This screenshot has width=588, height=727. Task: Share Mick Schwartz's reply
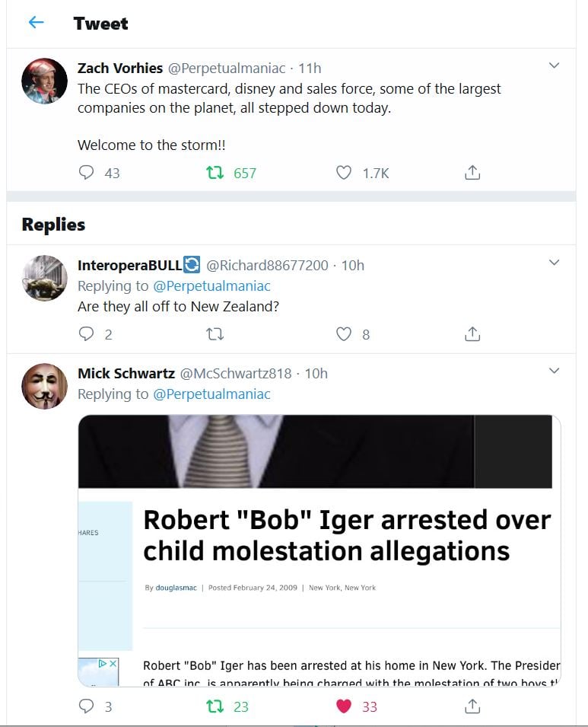click(x=472, y=706)
